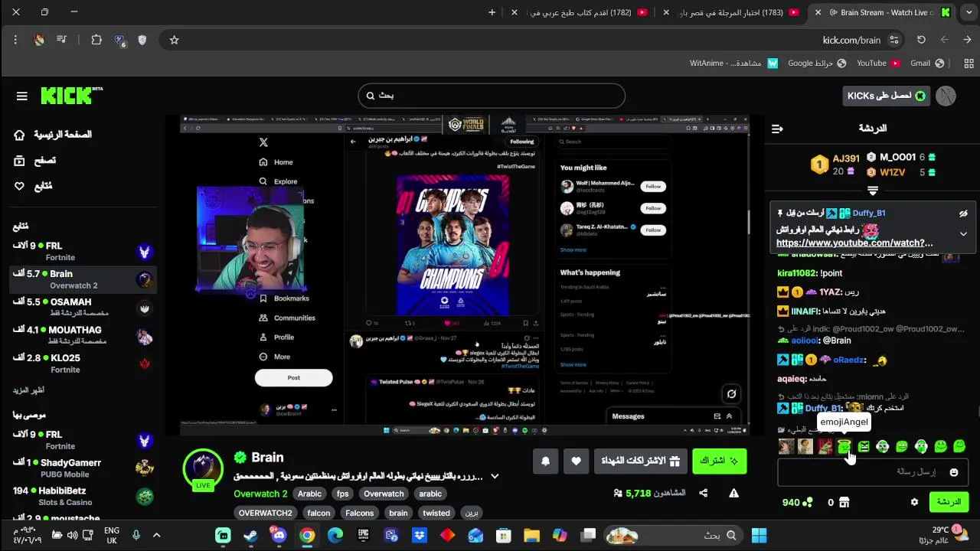Viewport: 980px width, 551px height.
Task: Reload the page in browser
Action: [921, 40]
